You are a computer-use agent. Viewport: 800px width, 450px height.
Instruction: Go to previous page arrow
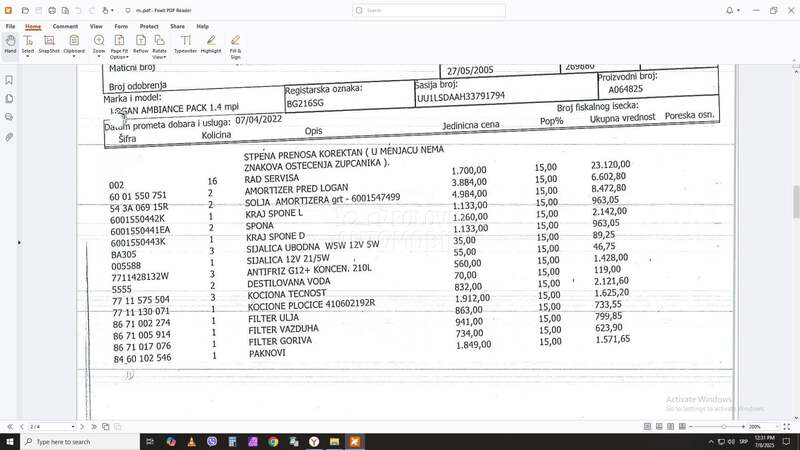(22, 427)
